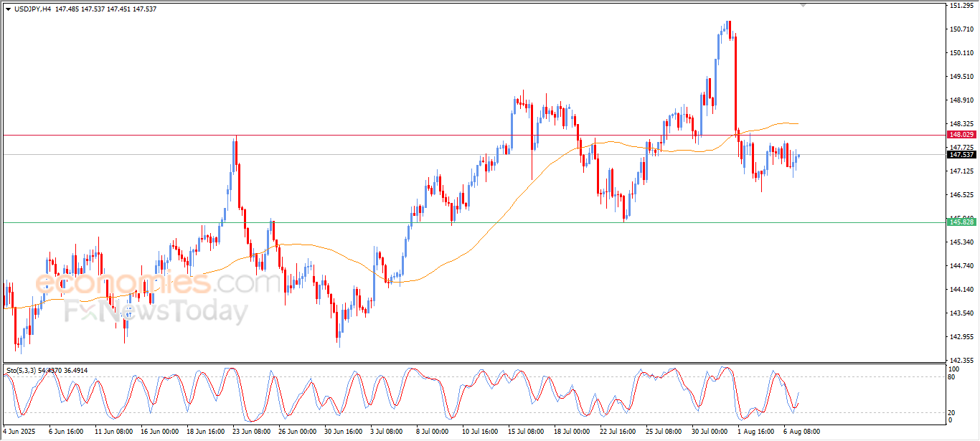Click the 143.540 price axis label
Viewport: 980px width, 441px height.
[961, 313]
